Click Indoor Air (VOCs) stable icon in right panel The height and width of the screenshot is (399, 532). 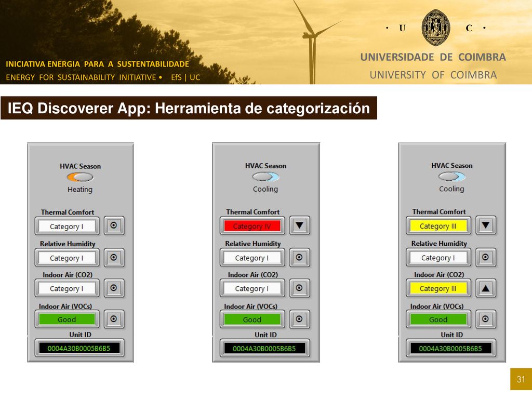[x=486, y=319]
